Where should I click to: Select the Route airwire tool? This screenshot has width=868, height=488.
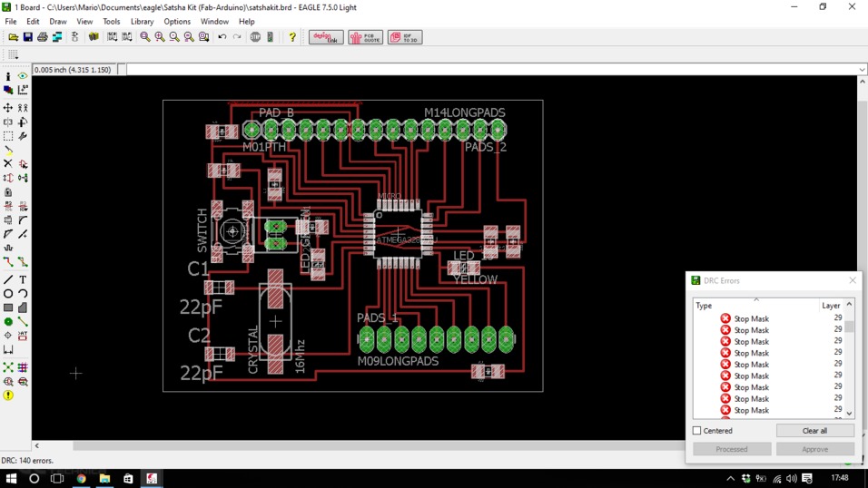[x=8, y=262]
